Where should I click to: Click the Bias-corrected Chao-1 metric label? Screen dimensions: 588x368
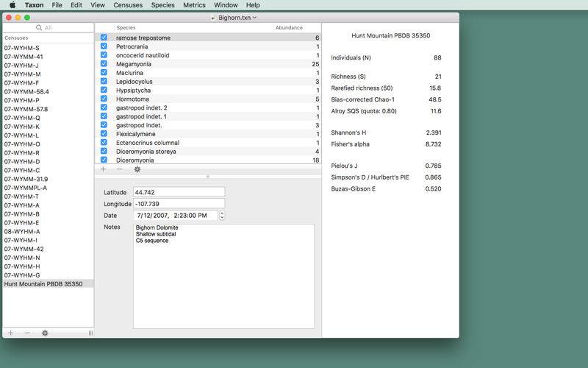point(362,99)
